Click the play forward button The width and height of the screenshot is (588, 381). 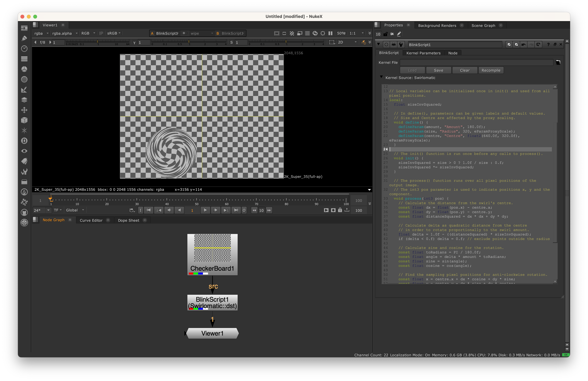[205, 210]
